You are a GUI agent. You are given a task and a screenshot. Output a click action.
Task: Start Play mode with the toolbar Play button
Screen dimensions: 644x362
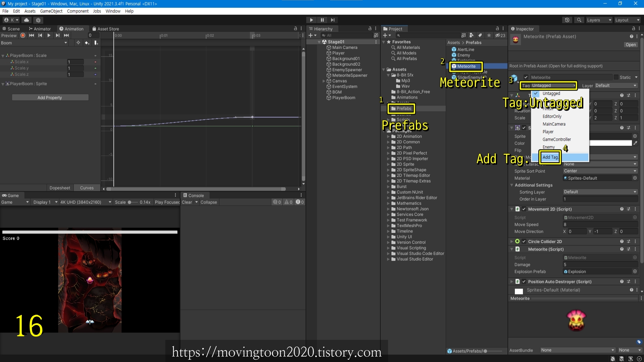[311, 20]
